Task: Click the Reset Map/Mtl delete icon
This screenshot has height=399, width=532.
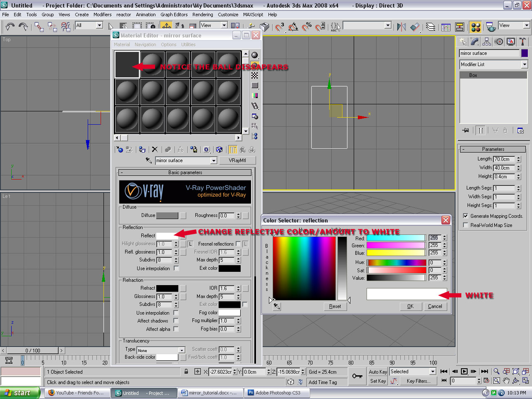Action: point(155,150)
